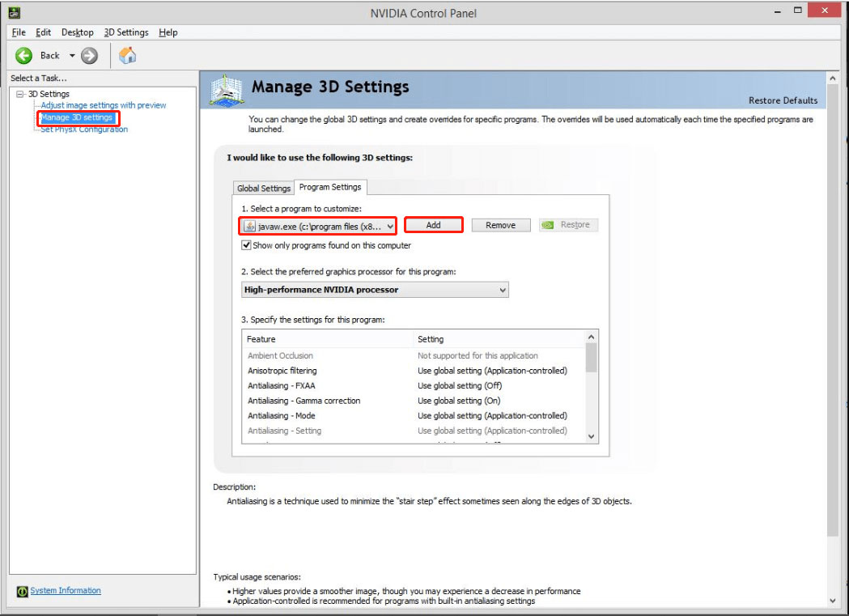Viewport: 849px width, 616px height.
Task: Collapse the 3D Settings tree node
Action: pos(20,94)
